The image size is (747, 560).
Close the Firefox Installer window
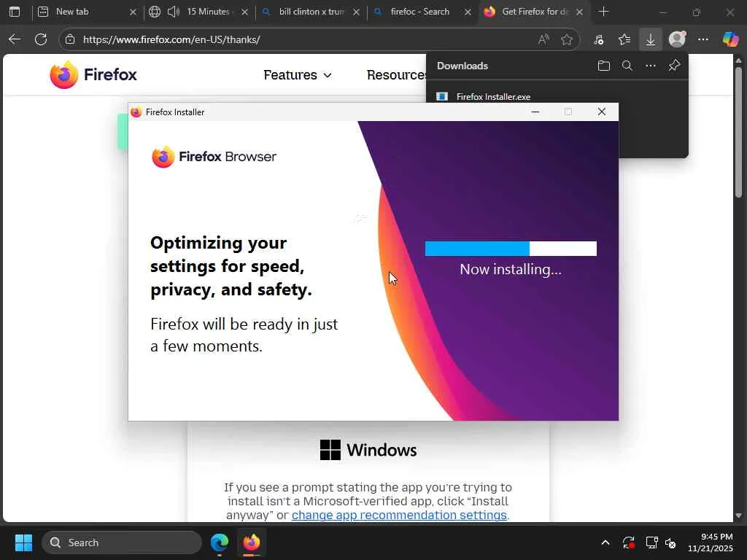click(602, 112)
